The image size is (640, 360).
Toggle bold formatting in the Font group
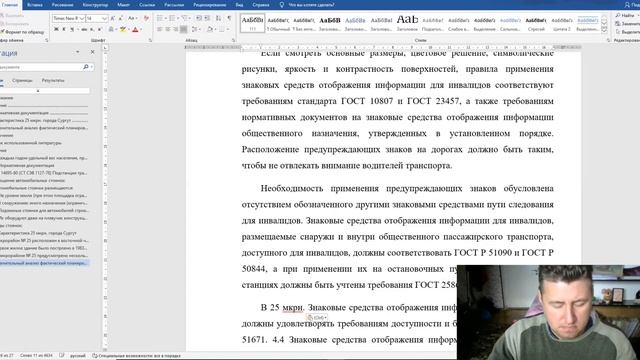pos(56,29)
